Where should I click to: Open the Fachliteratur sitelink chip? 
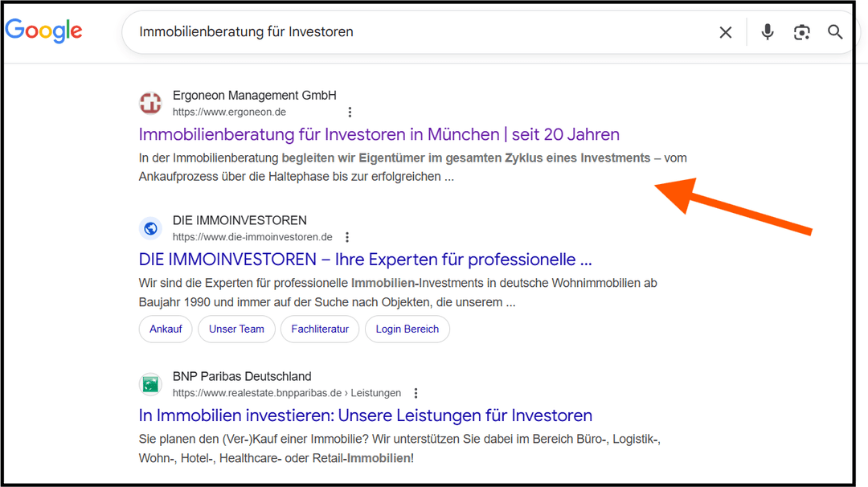pos(319,329)
